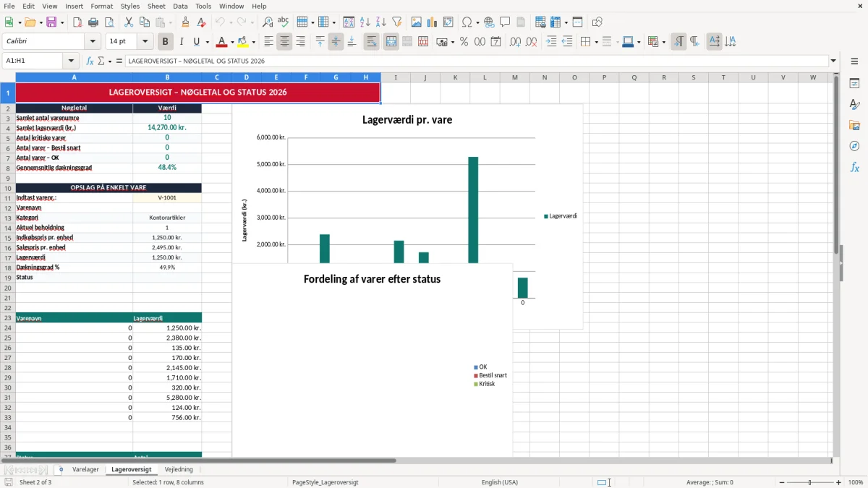Toggle Underline formatting
This screenshot has height=488, width=868.
[x=197, y=42]
